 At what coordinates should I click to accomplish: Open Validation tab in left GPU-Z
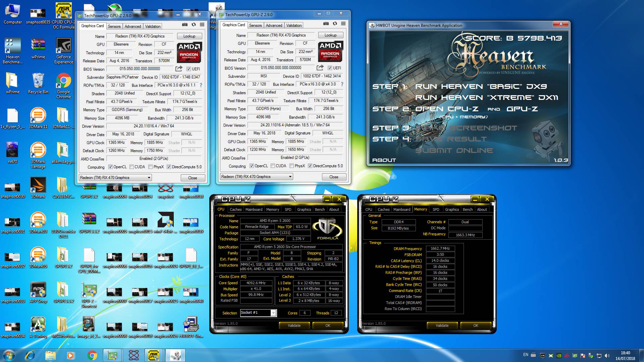[153, 26]
